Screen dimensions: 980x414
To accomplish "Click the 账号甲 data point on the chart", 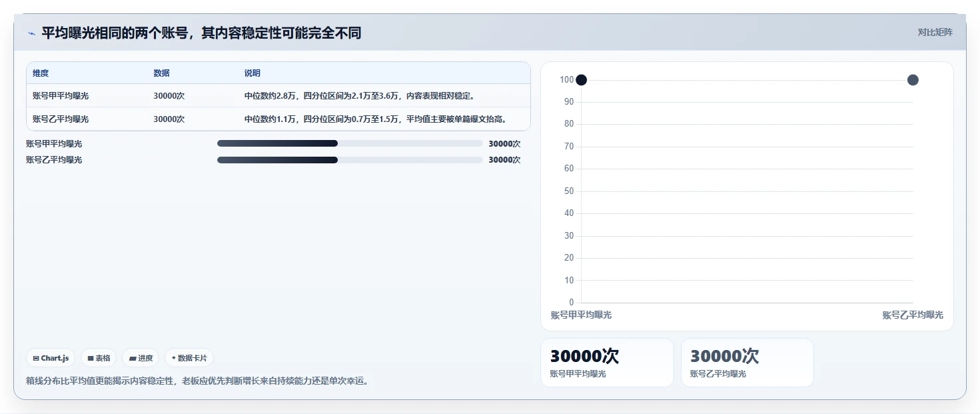I will tap(581, 80).
